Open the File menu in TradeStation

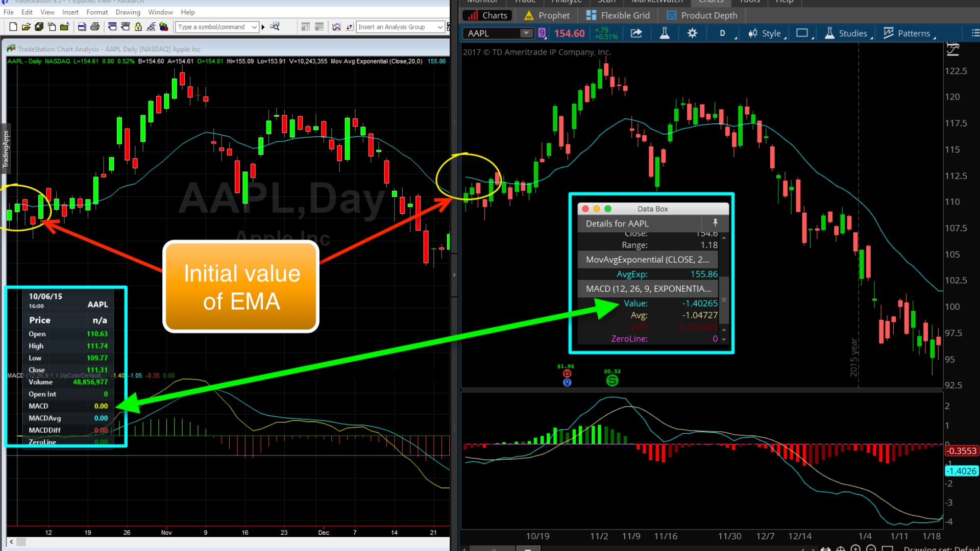coord(9,12)
